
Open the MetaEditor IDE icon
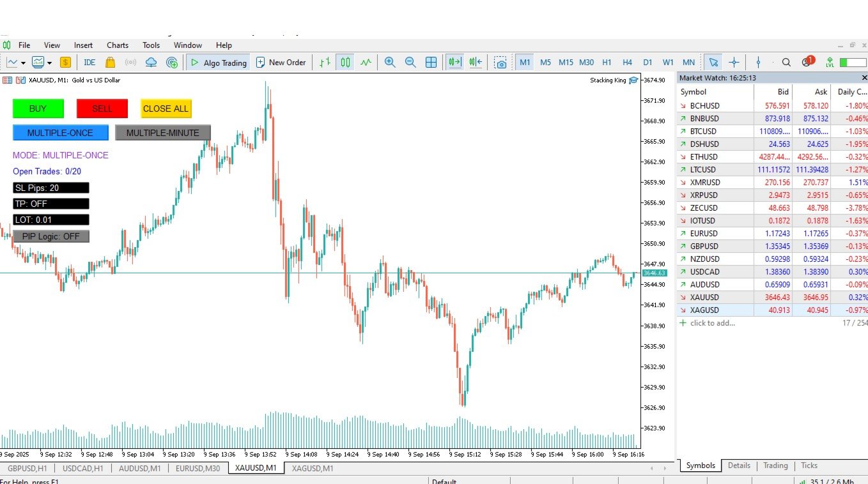(89, 62)
